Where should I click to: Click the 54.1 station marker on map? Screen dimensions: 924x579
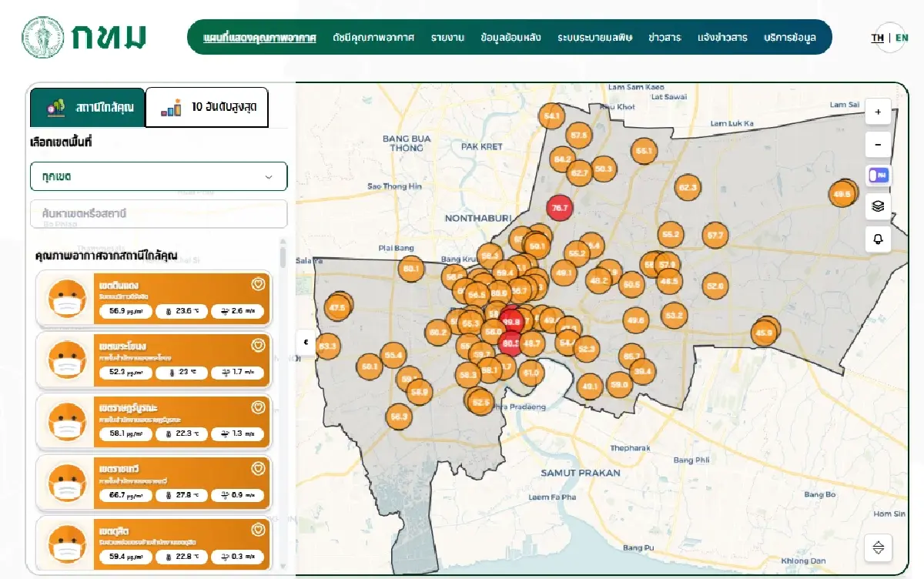551,117
